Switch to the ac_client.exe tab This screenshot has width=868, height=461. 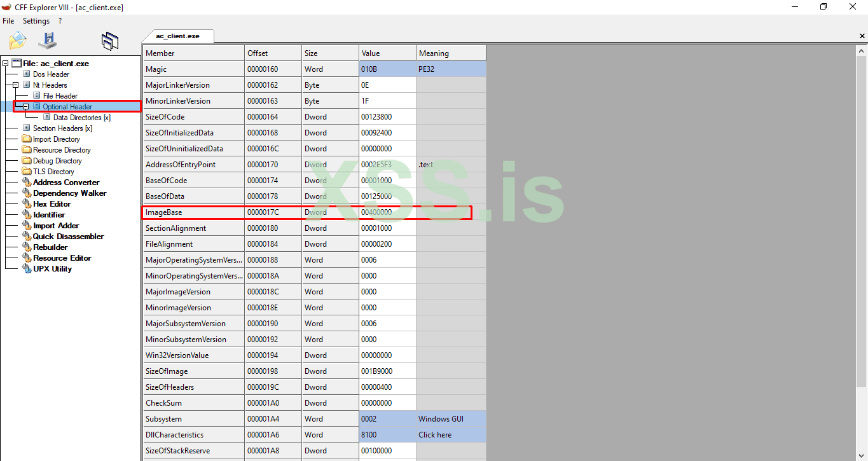(x=177, y=36)
